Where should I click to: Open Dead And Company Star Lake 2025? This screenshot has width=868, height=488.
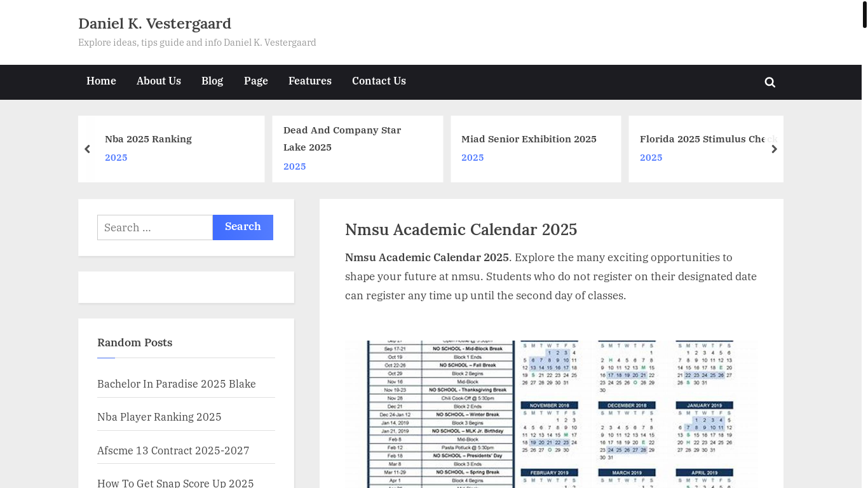(x=342, y=139)
